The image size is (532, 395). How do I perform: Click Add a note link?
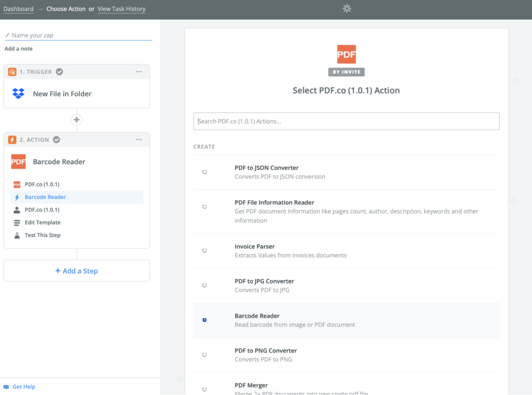click(19, 48)
